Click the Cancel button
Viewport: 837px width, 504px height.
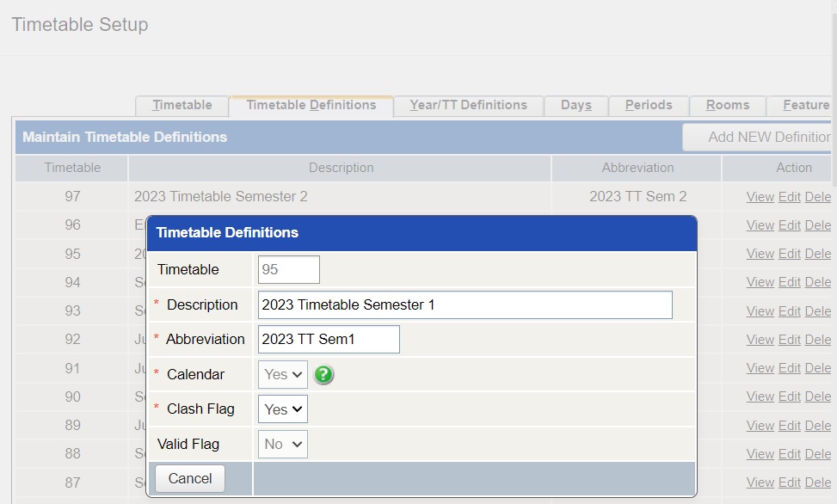[x=189, y=478]
